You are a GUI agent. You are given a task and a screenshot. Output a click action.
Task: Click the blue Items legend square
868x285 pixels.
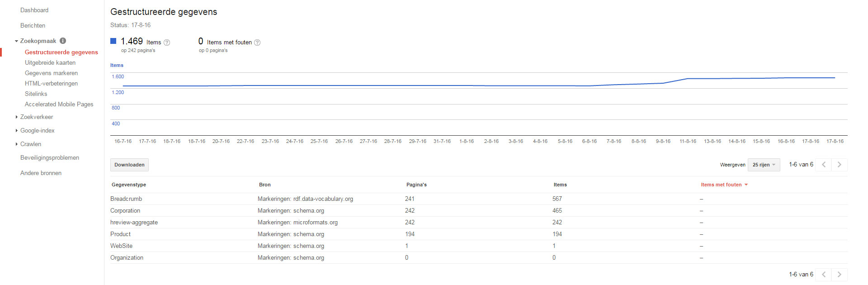point(113,41)
